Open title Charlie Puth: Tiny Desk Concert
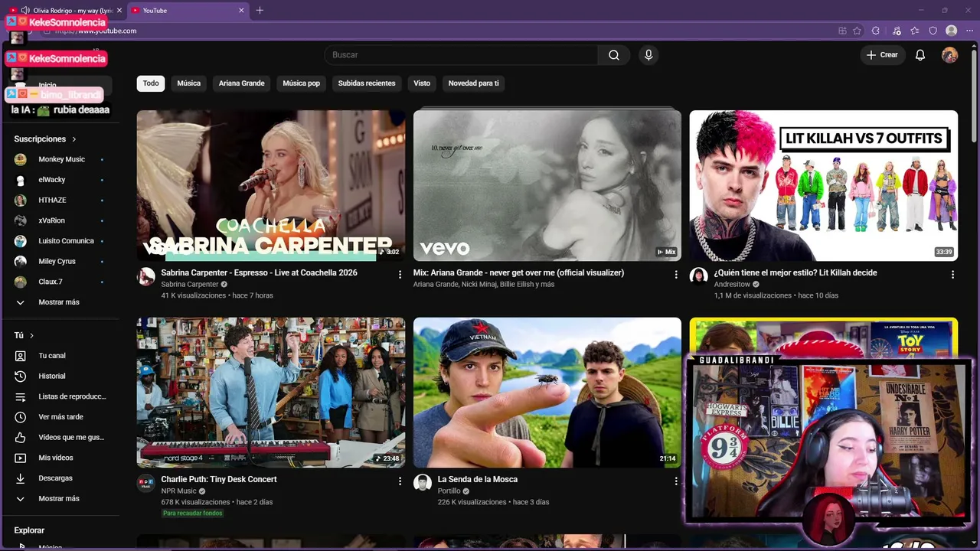 219,479
